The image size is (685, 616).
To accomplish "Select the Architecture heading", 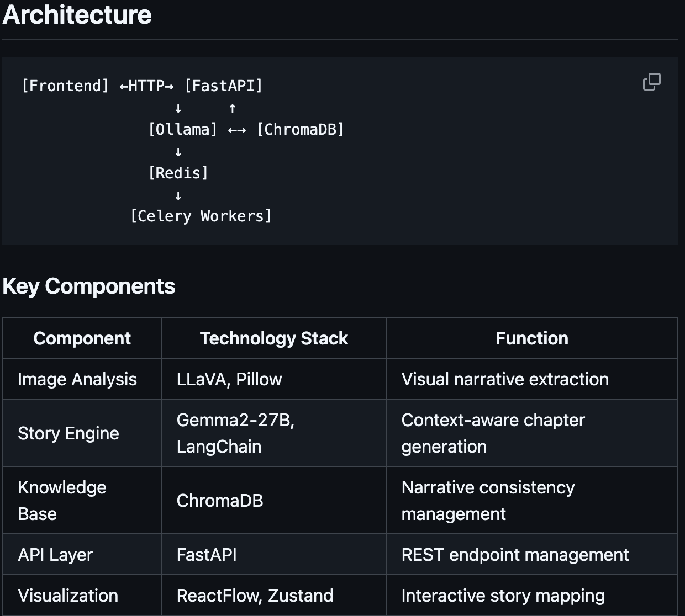I will tap(77, 14).
